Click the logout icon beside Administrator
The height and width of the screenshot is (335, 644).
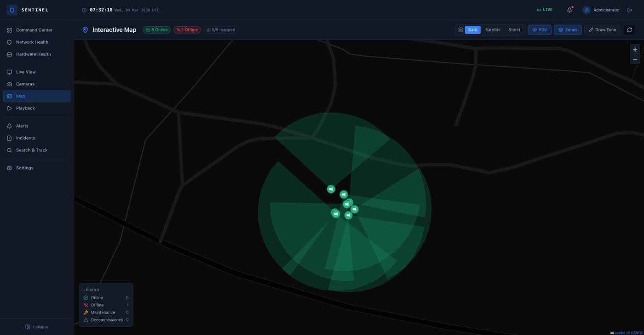(x=630, y=10)
